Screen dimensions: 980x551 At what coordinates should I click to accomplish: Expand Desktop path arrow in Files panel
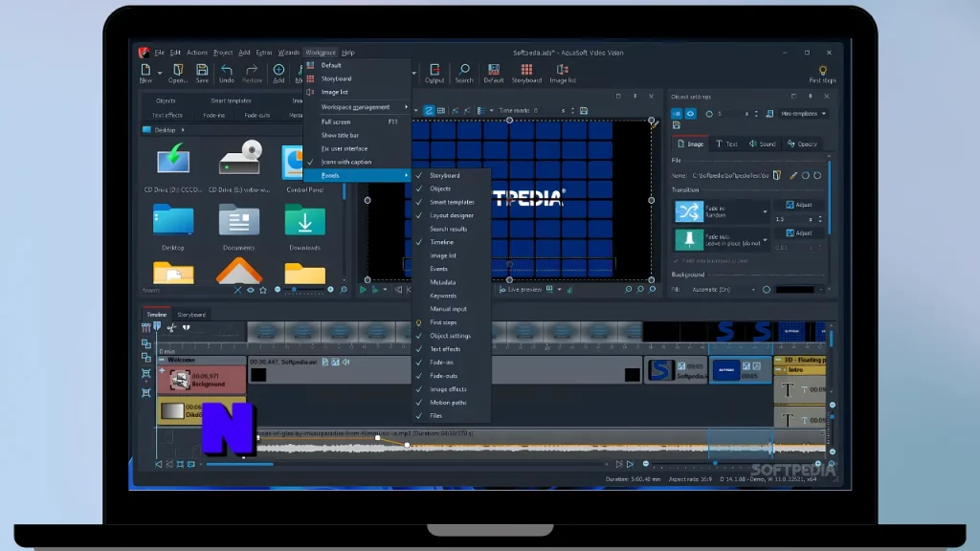point(183,130)
